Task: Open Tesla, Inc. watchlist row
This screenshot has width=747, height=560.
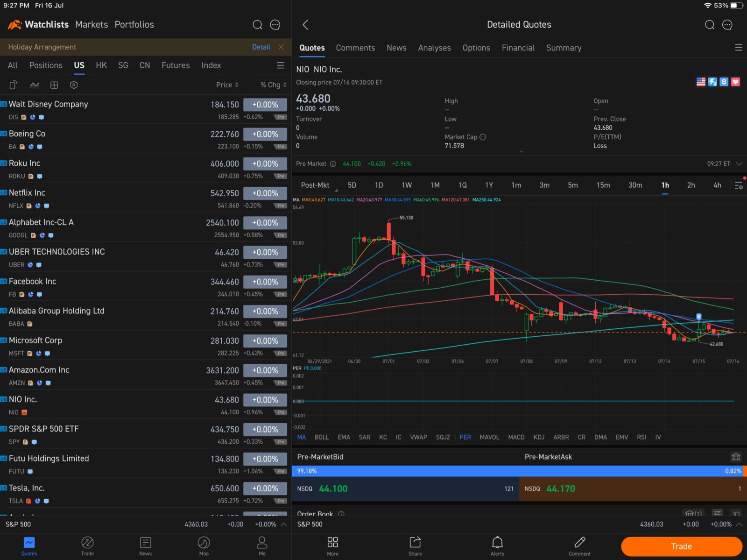Action: pos(146,493)
